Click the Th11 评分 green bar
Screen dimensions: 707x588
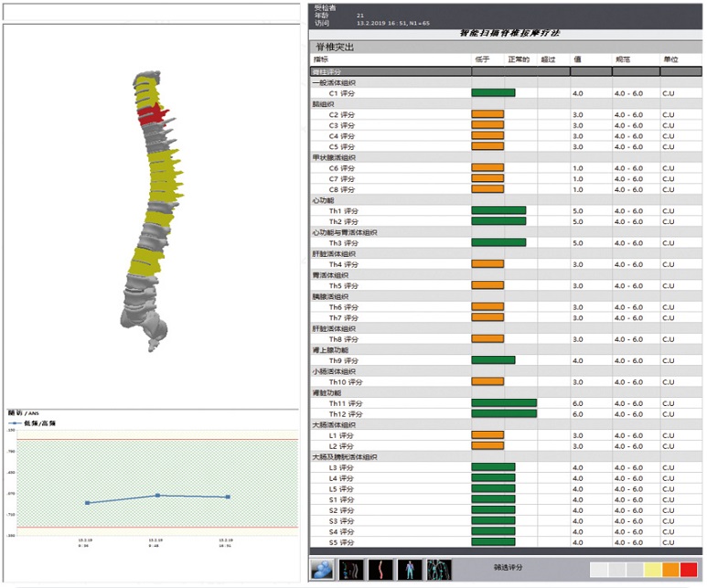[x=503, y=402]
